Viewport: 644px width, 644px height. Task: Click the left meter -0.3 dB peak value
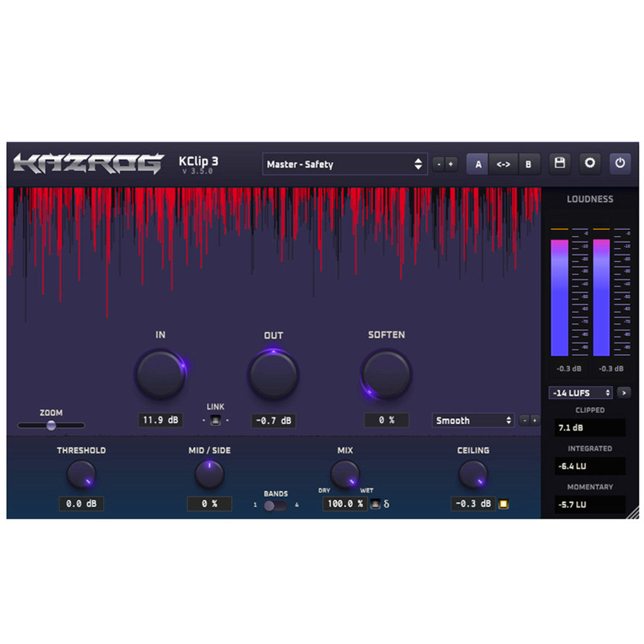569,369
